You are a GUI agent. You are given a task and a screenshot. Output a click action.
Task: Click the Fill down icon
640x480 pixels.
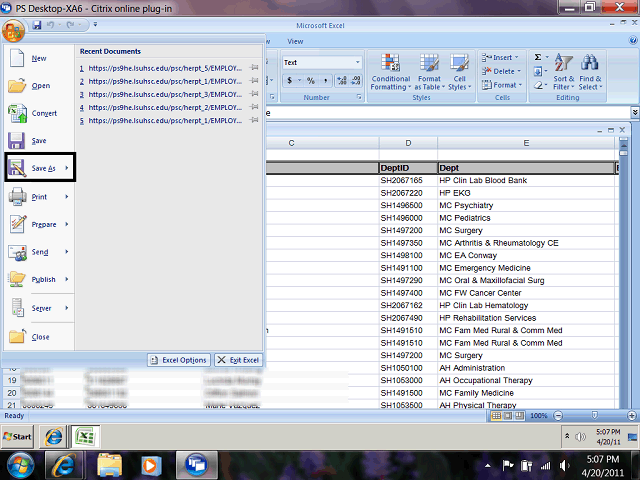coord(538,71)
